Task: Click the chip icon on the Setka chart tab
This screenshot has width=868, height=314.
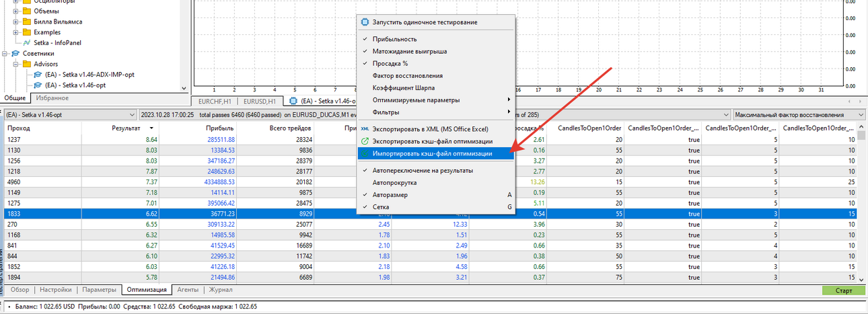Action: coord(293,101)
